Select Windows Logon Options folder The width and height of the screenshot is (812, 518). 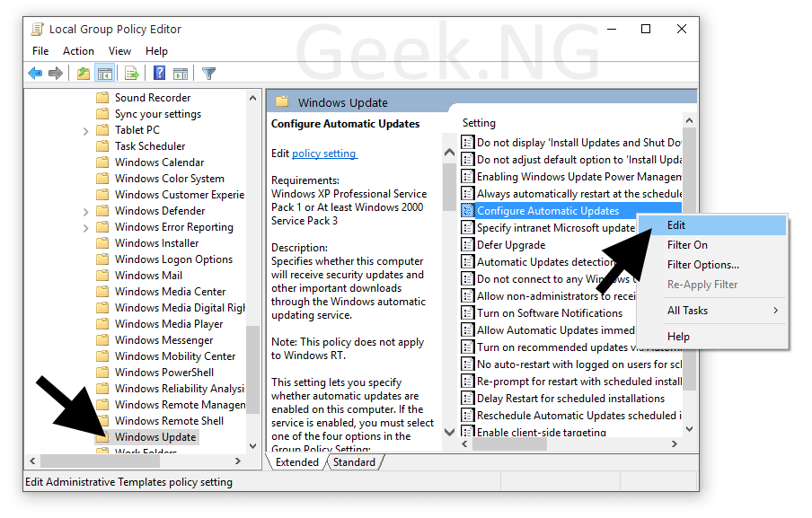tap(173, 259)
